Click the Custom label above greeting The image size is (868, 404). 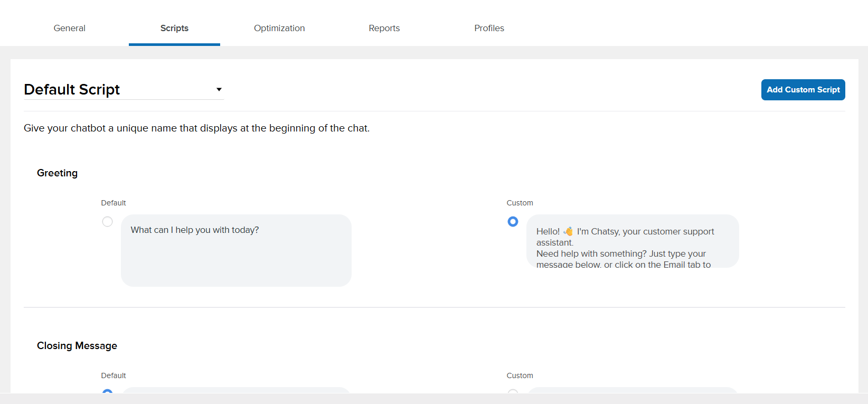tap(520, 203)
